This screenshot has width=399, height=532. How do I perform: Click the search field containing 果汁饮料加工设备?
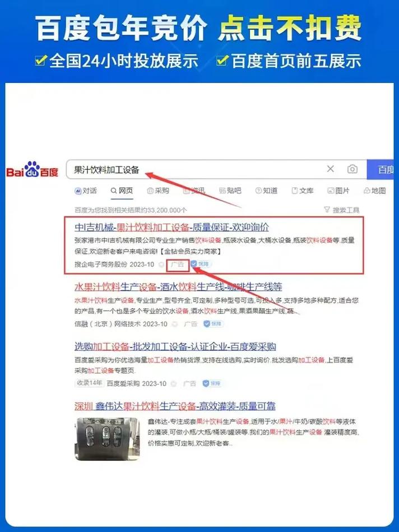(216, 169)
